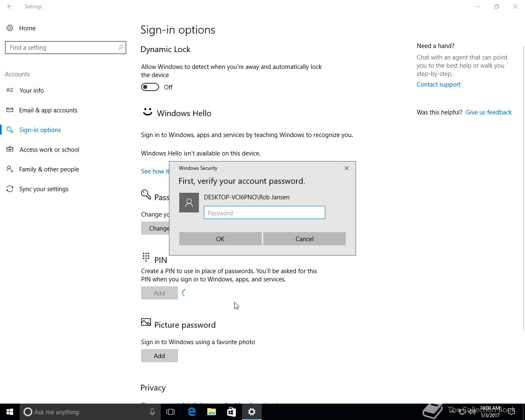The height and width of the screenshot is (420, 525).
Task: Click the settings page vertical scrollbar
Action: pyautogui.click(x=523, y=188)
